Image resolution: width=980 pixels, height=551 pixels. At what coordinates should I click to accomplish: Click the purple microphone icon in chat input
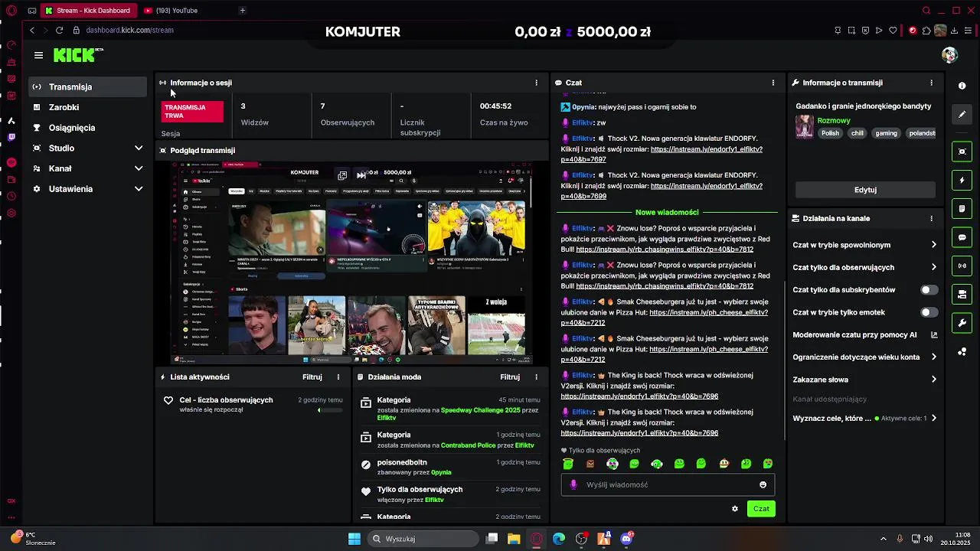(x=573, y=484)
